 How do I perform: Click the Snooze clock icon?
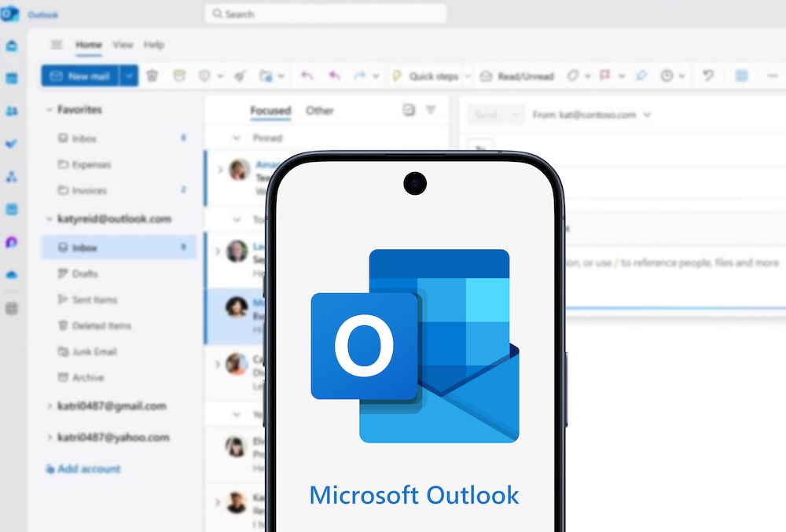click(667, 75)
